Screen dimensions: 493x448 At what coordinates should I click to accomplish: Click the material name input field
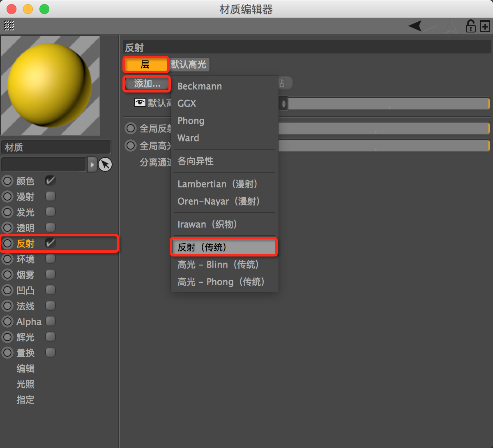[x=44, y=164]
